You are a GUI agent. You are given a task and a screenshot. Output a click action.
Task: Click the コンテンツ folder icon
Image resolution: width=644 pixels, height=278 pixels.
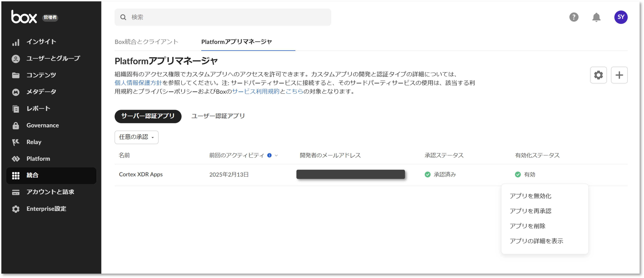[x=16, y=75]
